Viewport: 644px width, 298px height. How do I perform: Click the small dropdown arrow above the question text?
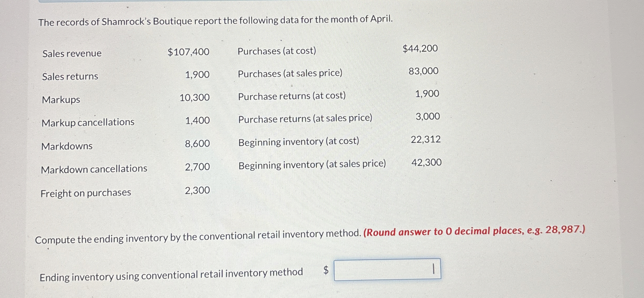(x=127, y=7)
